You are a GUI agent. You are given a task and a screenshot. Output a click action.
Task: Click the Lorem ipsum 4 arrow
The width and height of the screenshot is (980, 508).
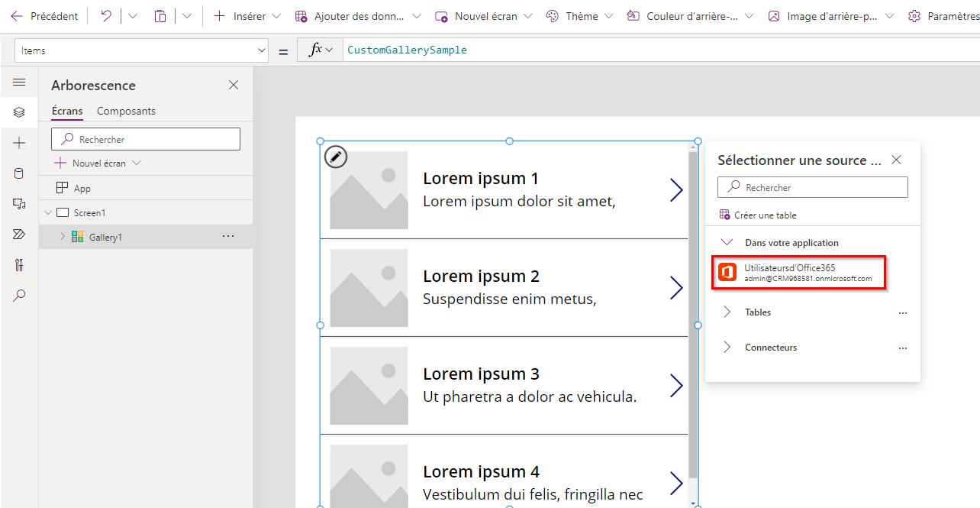pyautogui.click(x=676, y=484)
